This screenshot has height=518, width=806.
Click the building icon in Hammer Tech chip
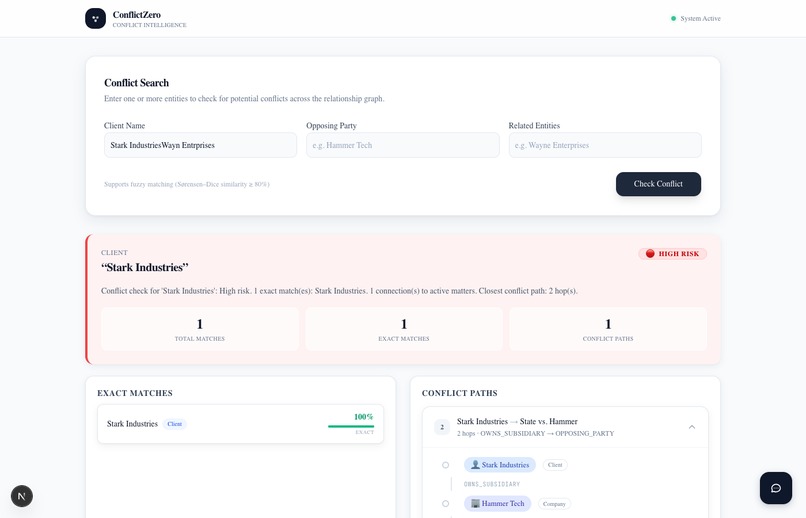click(x=475, y=504)
